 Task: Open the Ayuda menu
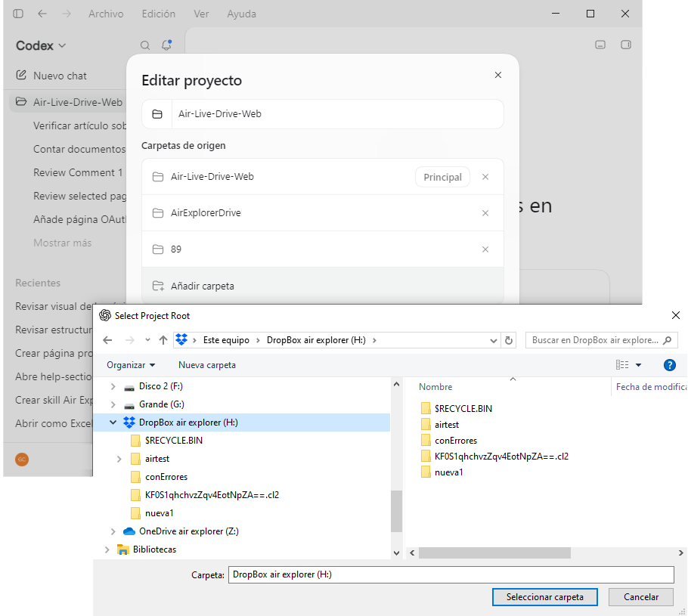(x=241, y=14)
